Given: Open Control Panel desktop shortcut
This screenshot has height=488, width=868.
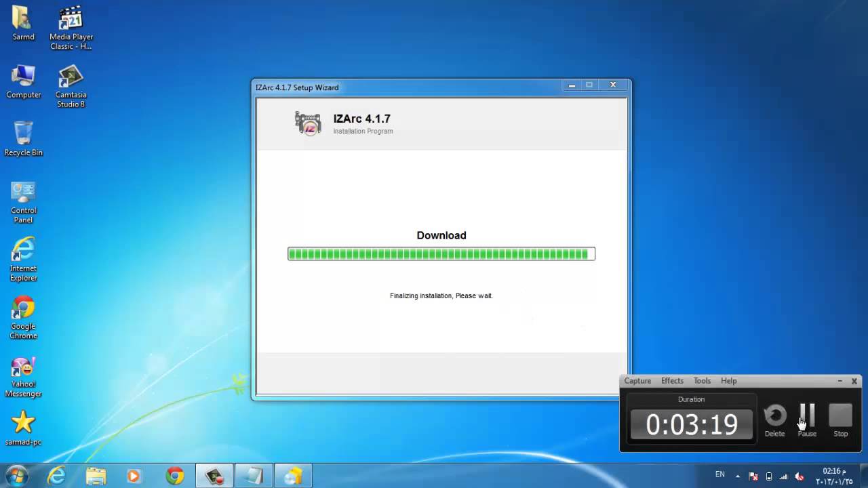Looking at the screenshot, I should click(23, 202).
